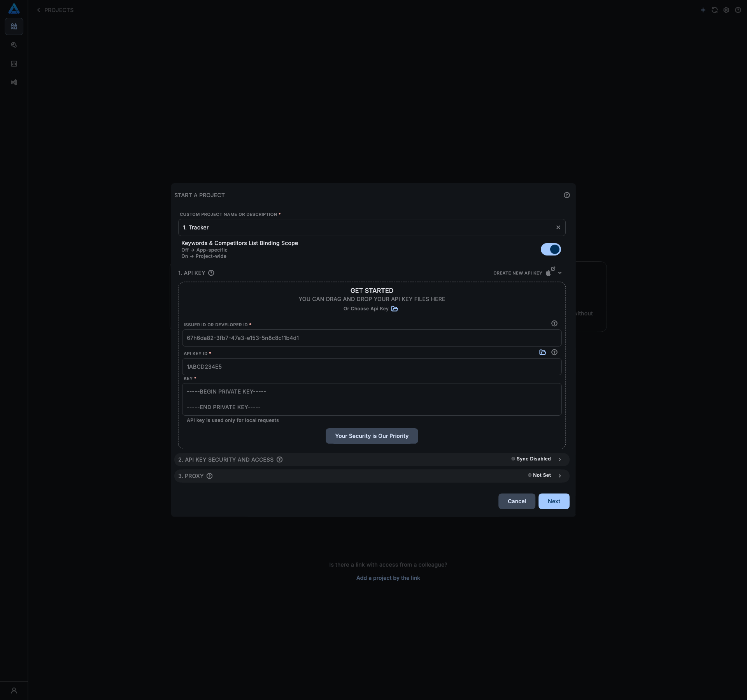747x700 pixels.
Task: Click help icon for API Key ID
Action: tap(554, 352)
